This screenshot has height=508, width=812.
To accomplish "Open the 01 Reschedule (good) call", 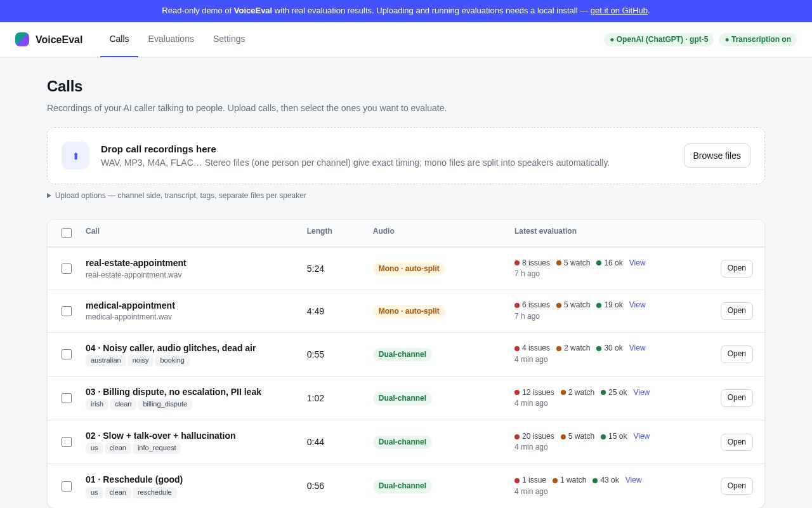I will click(x=737, y=486).
